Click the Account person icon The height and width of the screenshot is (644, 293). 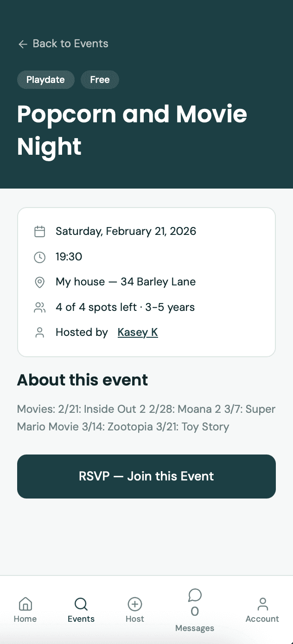point(262,604)
